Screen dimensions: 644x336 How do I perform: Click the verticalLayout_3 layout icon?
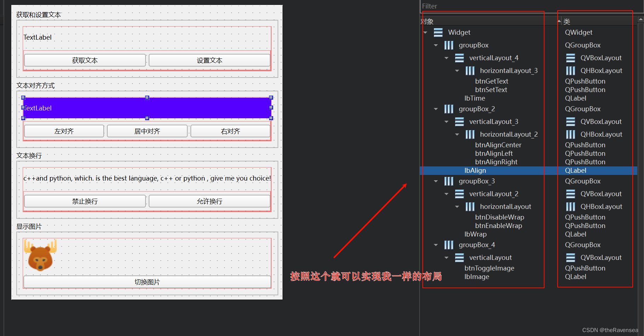click(x=460, y=122)
